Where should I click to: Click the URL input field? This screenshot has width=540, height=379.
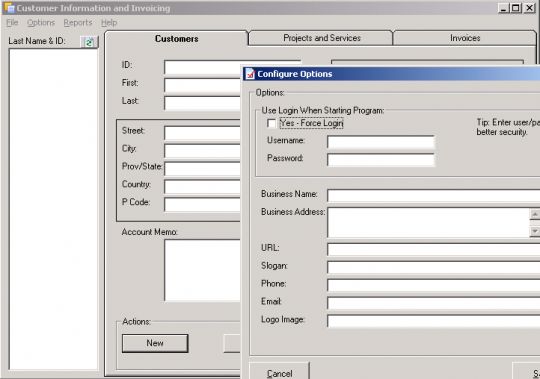(x=433, y=249)
